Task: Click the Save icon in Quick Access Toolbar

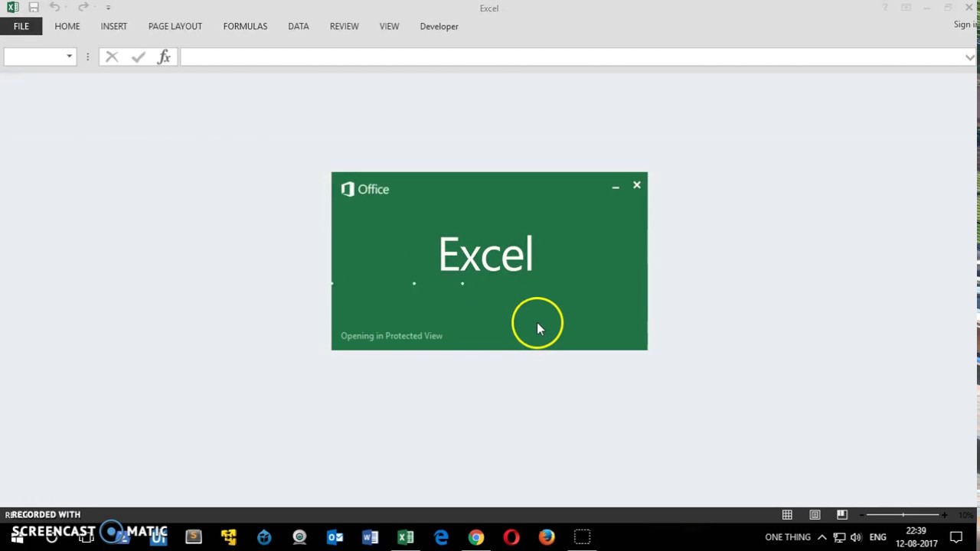Action: point(33,8)
